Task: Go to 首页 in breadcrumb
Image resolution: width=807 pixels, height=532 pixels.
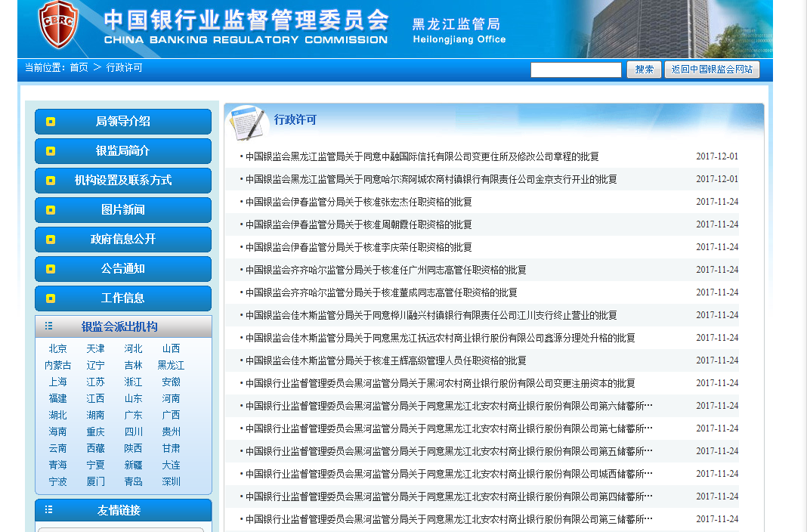Action: pos(79,67)
